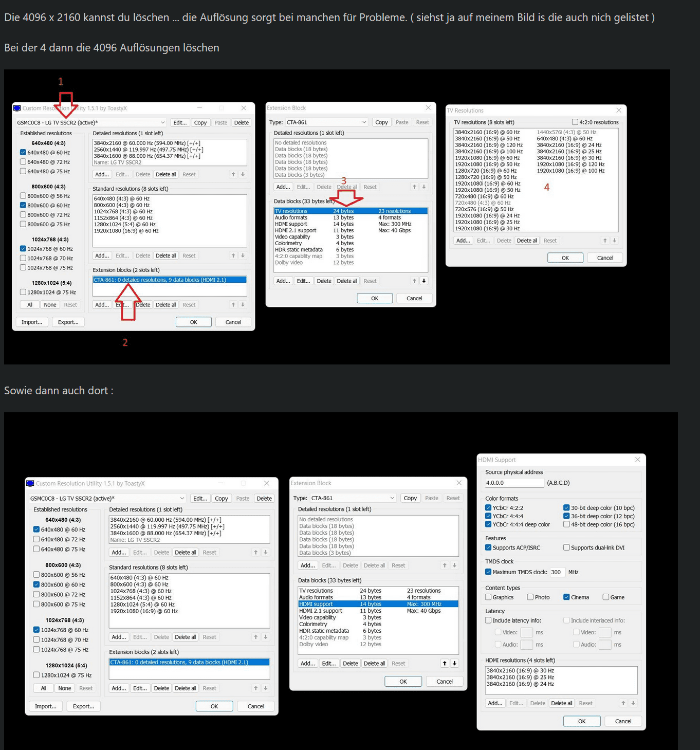Toggle YCbCr 4:2:2 color format

point(488,508)
